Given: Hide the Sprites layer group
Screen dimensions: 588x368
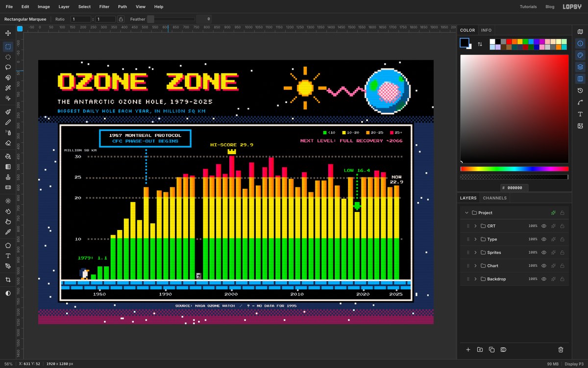Looking at the screenshot, I should [543, 252].
